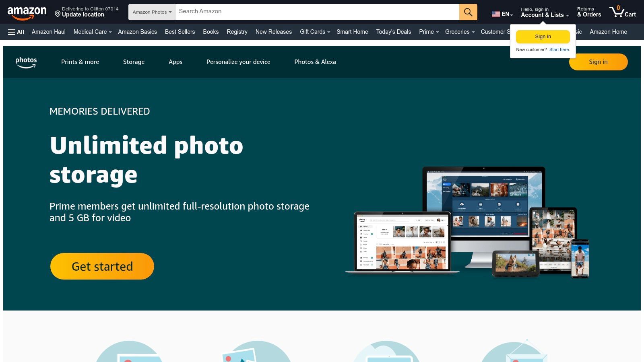Click the US flag language icon
The height and width of the screenshot is (362, 644).
click(495, 13)
